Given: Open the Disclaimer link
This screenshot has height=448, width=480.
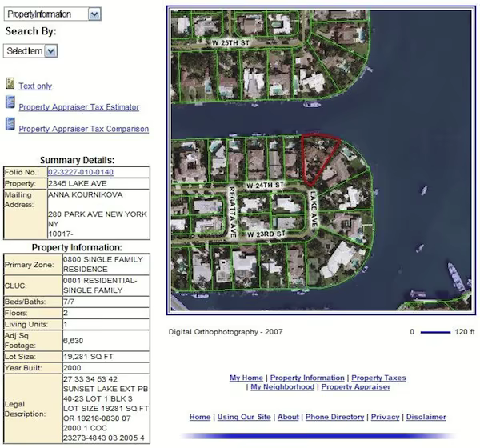Looking at the screenshot, I should click(x=426, y=417).
